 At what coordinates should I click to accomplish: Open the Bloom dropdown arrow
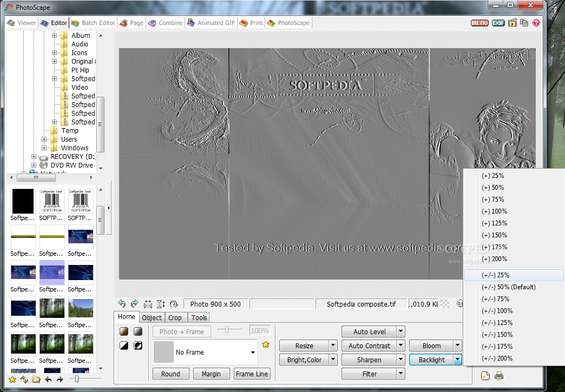pos(457,346)
